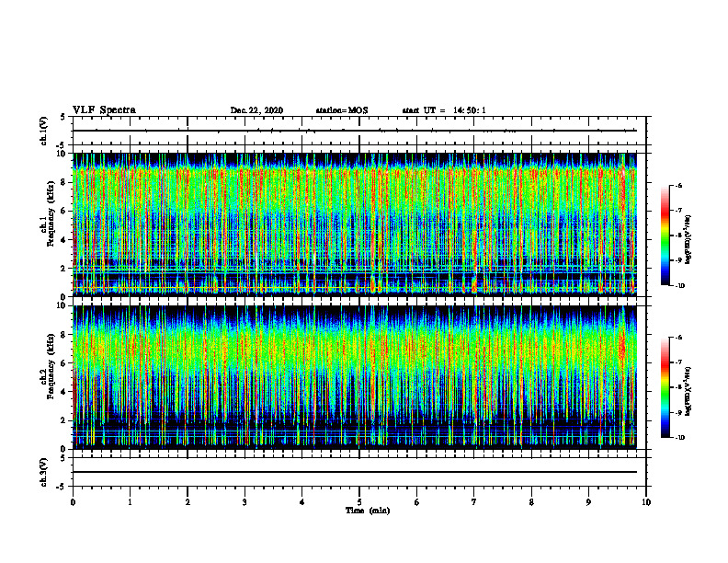Click the ch.1(V) voltage trace line
Screen dimensions: 728x563
pyautogui.click(x=355, y=131)
